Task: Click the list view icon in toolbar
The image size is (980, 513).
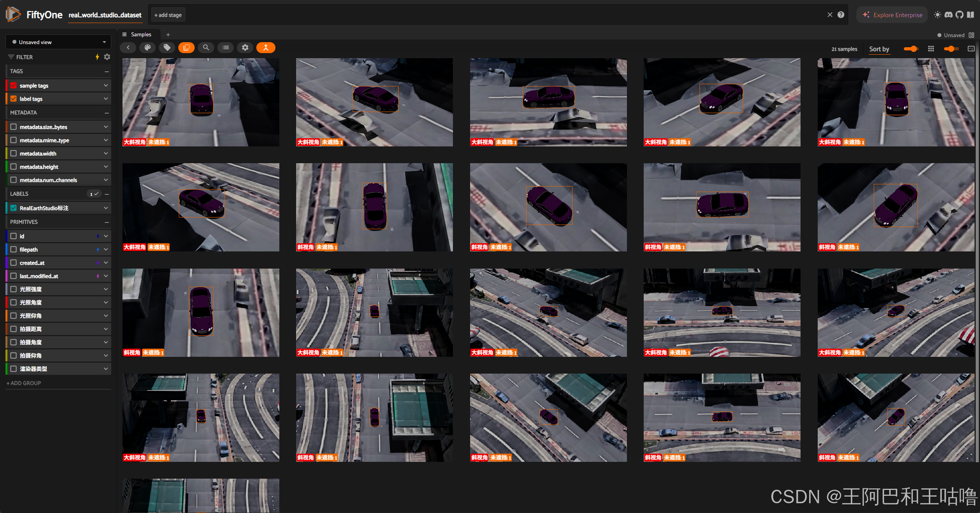Action: [x=225, y=48]
